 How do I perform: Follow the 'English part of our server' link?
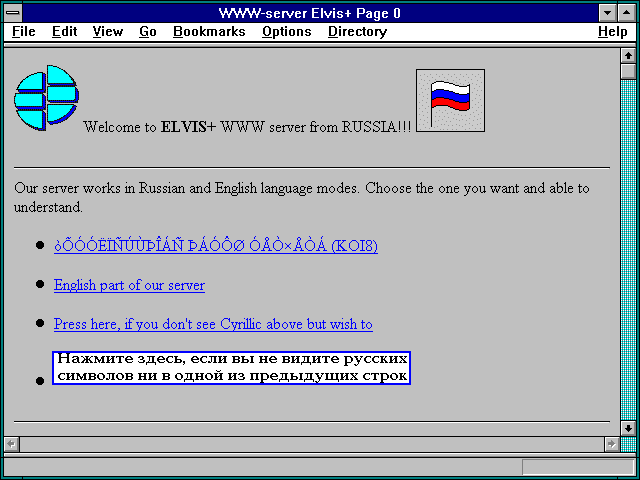pyautogui.click(x=129, y=285)
